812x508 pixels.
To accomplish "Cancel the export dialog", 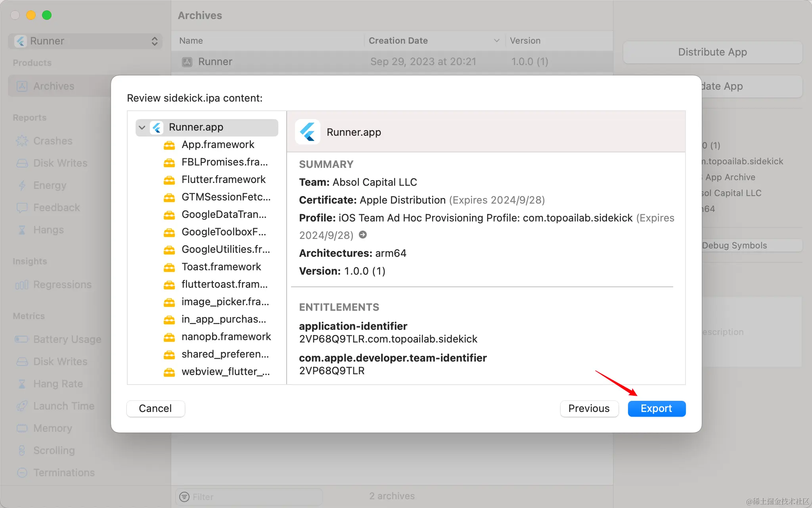I will (x=155, y=408).
